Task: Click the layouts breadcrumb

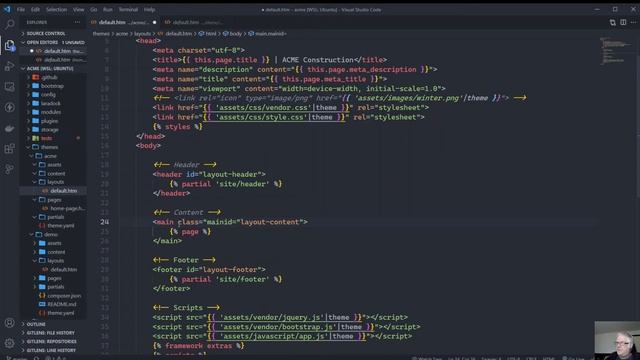Action: (142, 33)
